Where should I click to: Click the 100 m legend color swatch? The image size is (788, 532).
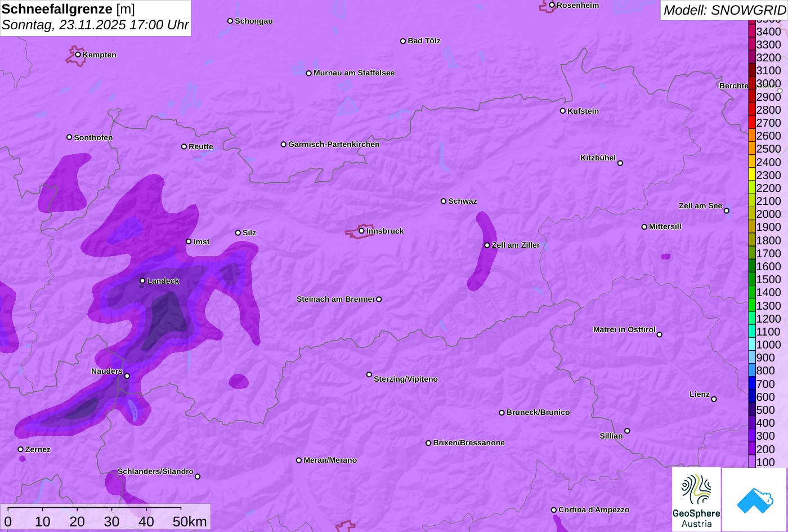tap(752, 462)
